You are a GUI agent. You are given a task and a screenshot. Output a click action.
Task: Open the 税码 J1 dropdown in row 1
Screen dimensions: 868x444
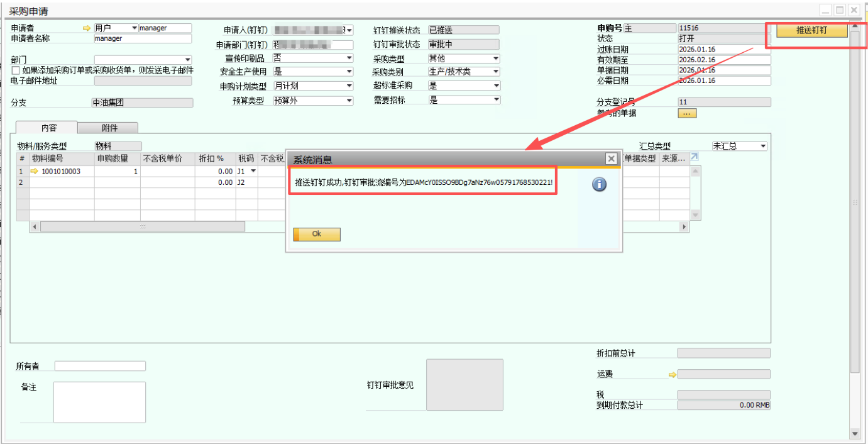pos(253,171)
